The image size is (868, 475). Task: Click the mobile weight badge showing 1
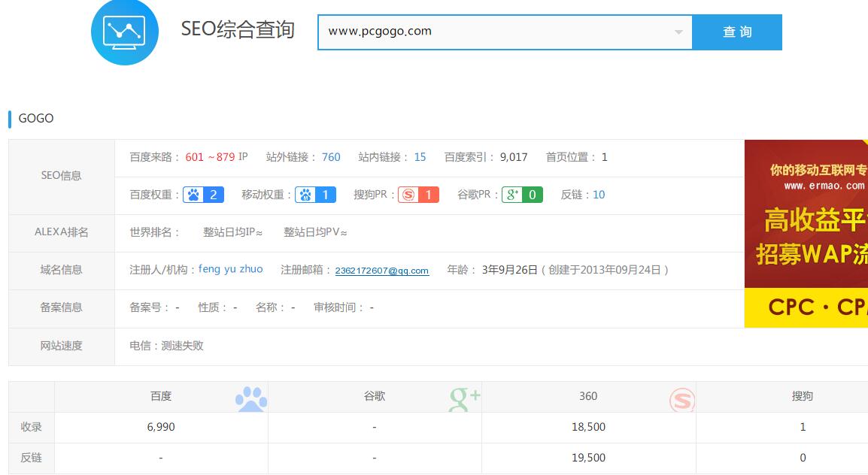(x=315, y=195)
